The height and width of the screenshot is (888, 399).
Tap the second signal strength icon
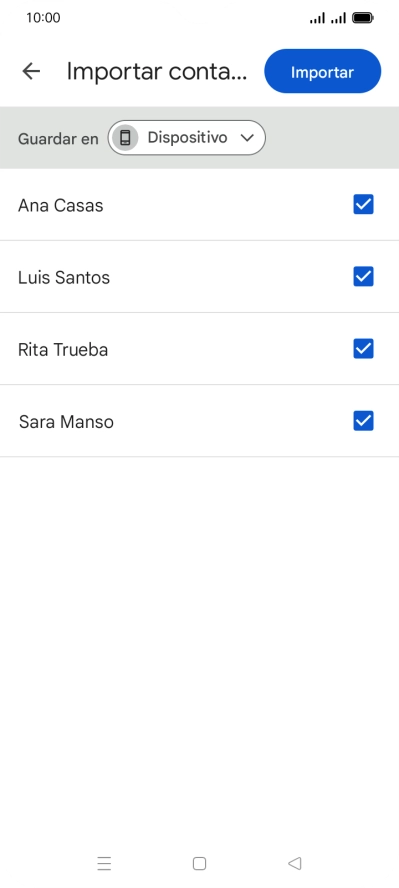pyautogui.click(x=338, y=18)
